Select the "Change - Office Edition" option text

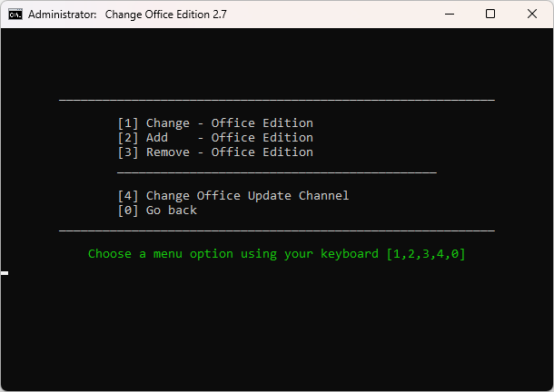coord(229,123)
